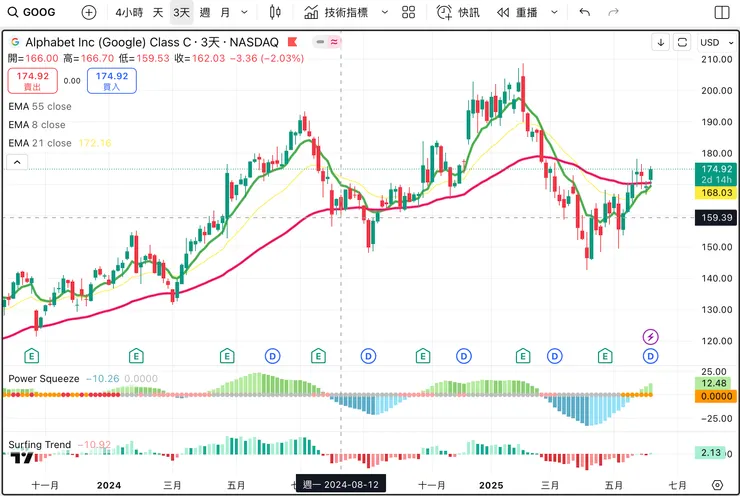
Task: Open GOOG symbol search
Action: (x=32, y=12)
